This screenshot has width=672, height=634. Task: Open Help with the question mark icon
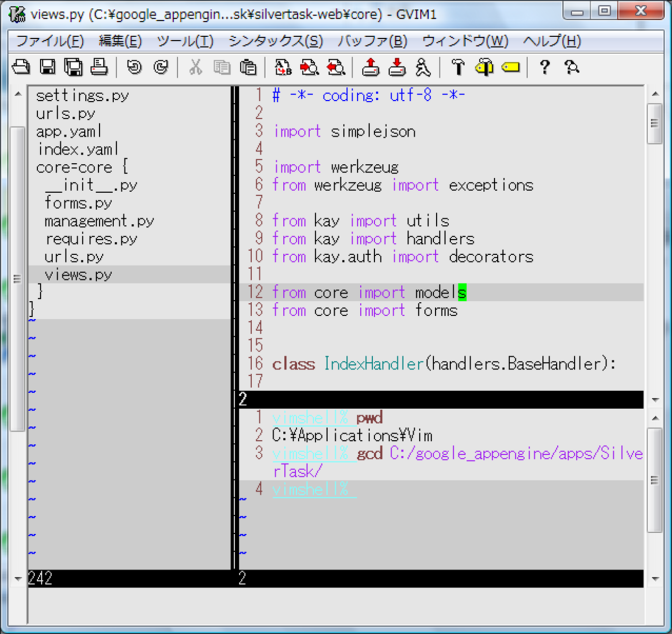(544, 67)
